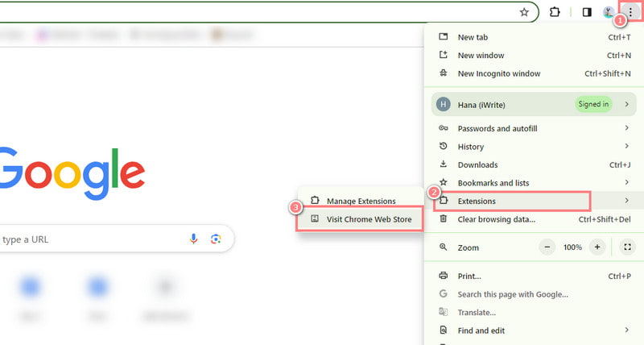644x345 pixels.
Task: Expand the Passwords and autofill submenu
Action: click(x=535, y=128)
